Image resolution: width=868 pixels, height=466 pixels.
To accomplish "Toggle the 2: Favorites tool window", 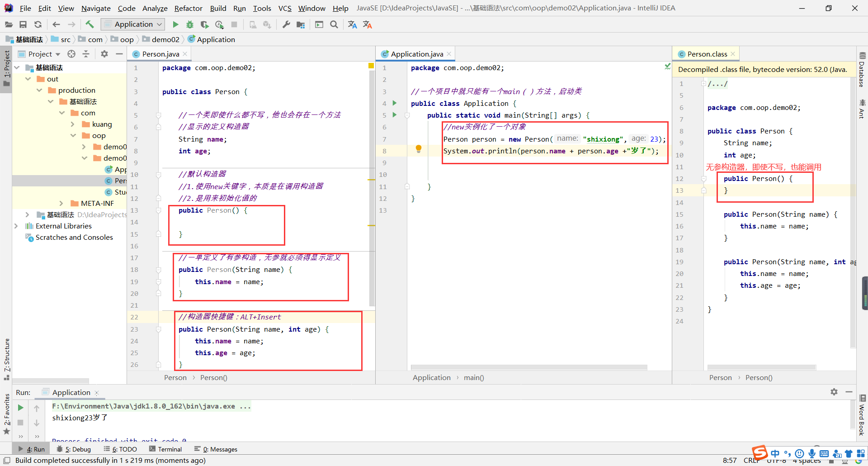I will pos(6,414).
